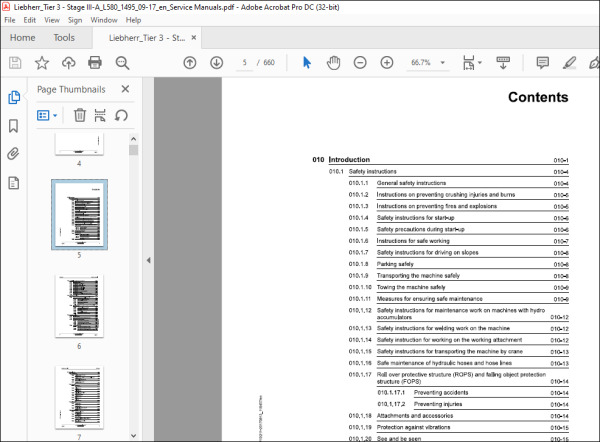Open page organize tool in thumbnails panel
This screenshot has width=600, height=442.
(x=100, y=115)
